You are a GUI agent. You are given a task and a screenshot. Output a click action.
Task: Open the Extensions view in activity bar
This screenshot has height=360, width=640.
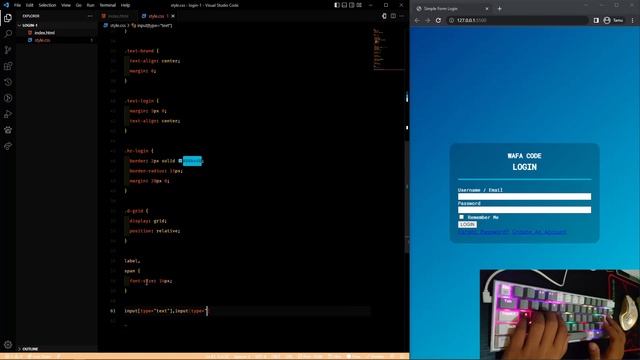(x=8, y=66)
